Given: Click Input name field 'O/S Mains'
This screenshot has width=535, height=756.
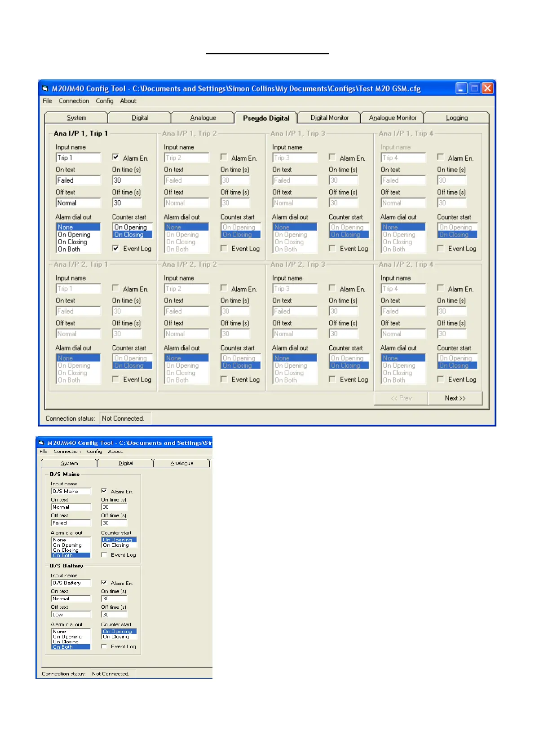Looking at the screenshot, I should click(71, 491).
